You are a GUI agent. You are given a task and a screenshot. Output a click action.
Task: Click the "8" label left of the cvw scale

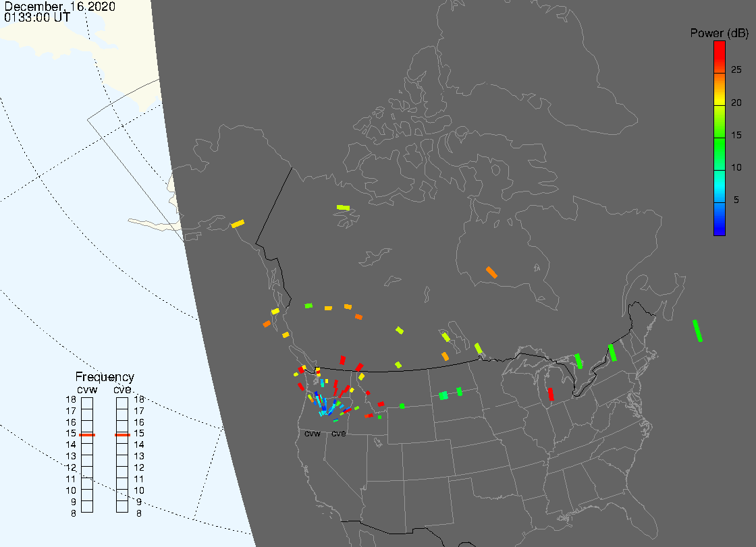(x=74, y=514)
